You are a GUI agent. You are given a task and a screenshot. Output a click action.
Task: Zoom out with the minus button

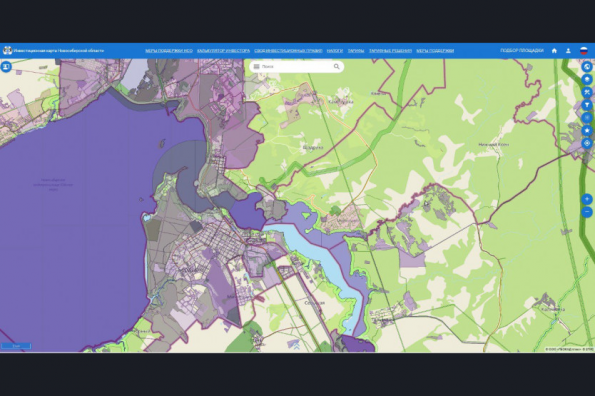tap(587, 212)
